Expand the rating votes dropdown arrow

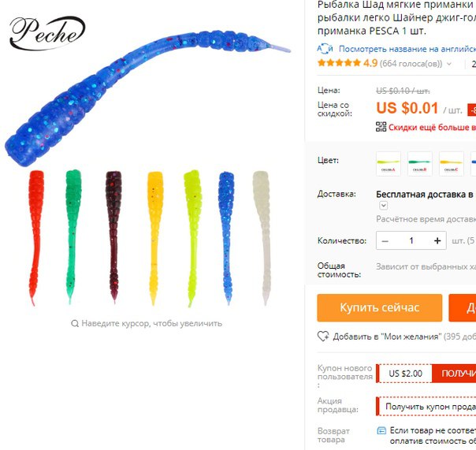click(449, 64)
